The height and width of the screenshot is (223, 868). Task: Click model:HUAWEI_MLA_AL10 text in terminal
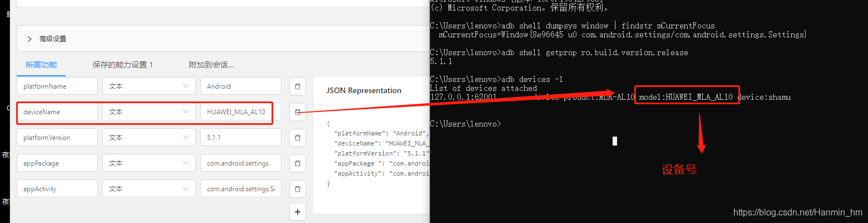pyautogui.click(x=685, y=97)
